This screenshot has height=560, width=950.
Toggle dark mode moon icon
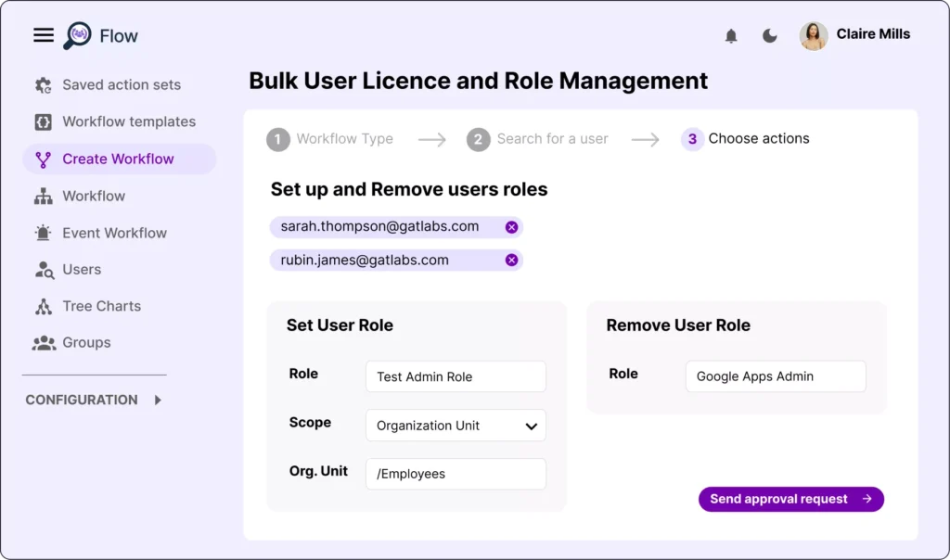tap(770, 36)
